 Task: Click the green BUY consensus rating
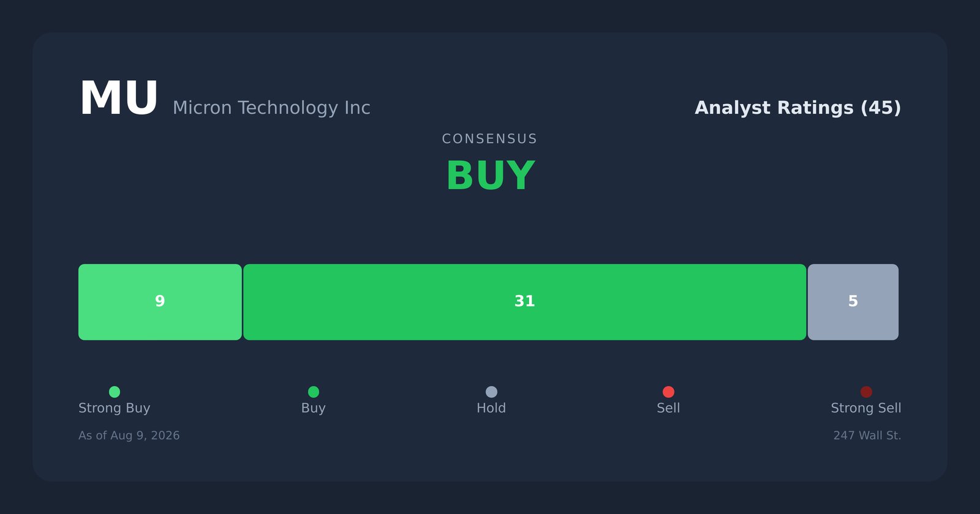point(490,176)
